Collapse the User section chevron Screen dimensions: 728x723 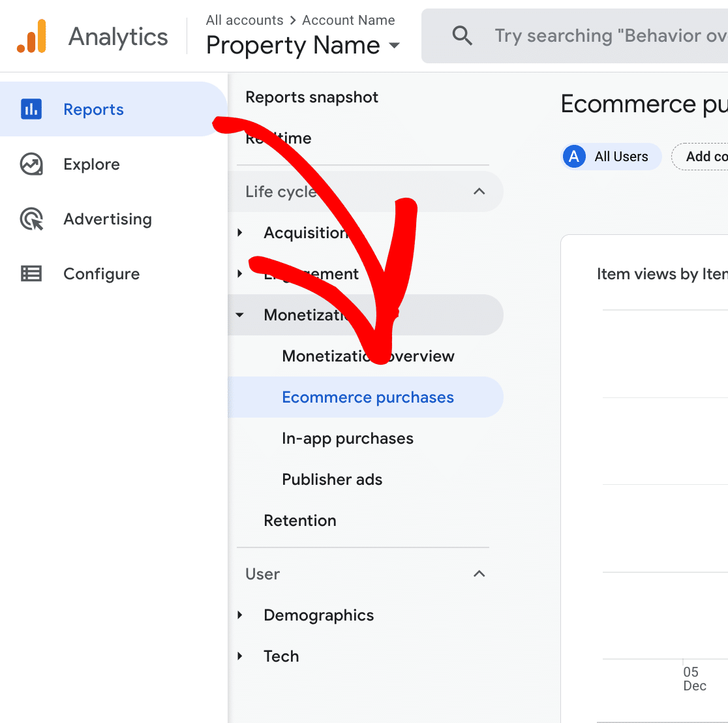click(x=479, y=574)
